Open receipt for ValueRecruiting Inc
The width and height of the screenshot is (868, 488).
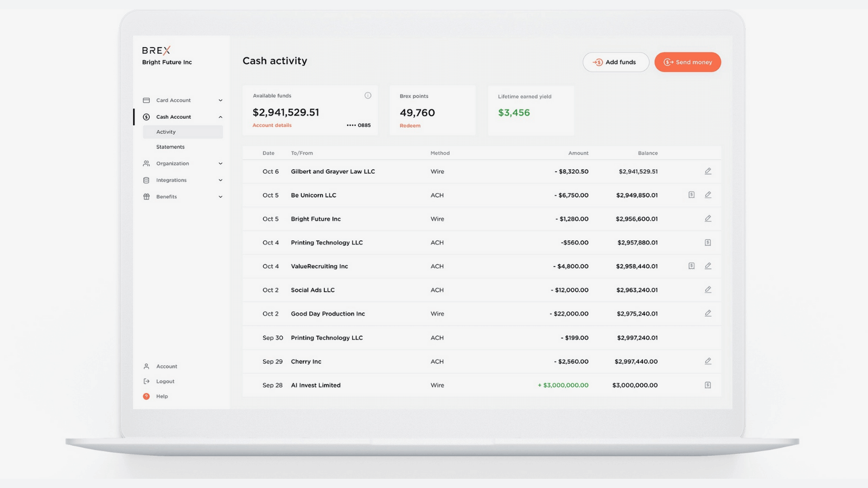(x=692, y=266)
